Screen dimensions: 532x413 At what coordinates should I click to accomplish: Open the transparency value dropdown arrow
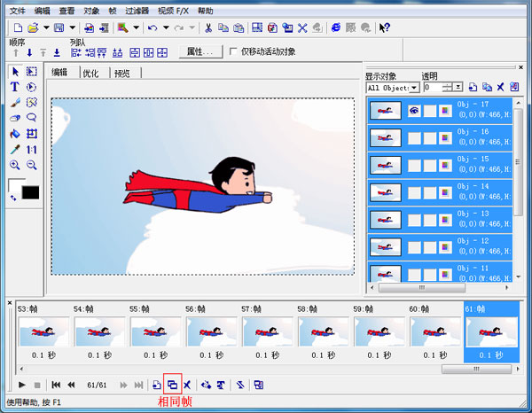[458, 88]
